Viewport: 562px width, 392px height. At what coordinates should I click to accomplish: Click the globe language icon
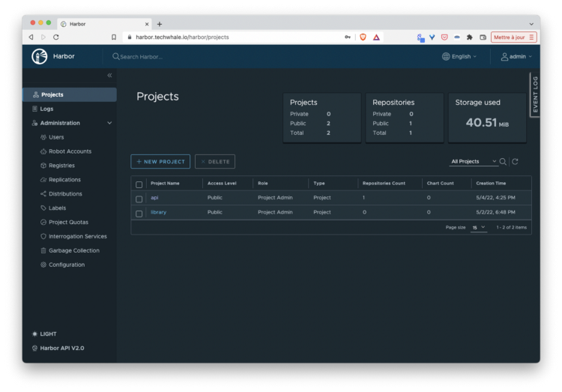pos(446,57)
